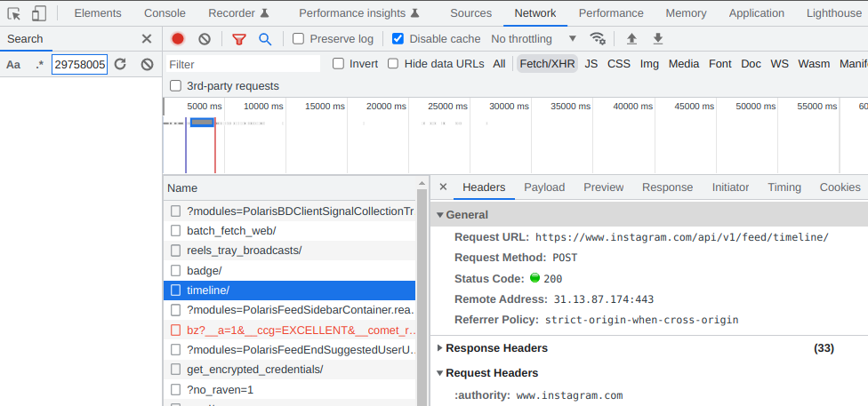Viewport: 868px width, 406px height.
Task: Toggle the device toolbar icon
Action: click(39, 13)
